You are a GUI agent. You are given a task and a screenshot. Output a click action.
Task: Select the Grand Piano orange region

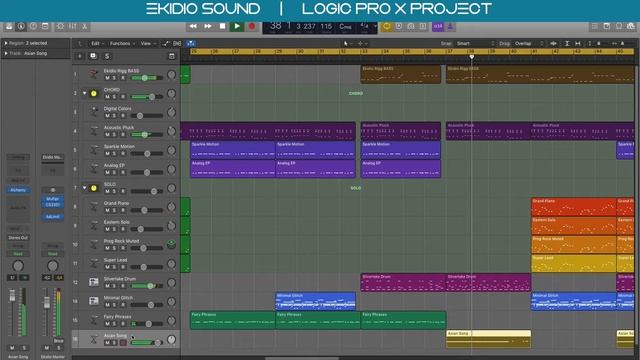click(573, 207)
